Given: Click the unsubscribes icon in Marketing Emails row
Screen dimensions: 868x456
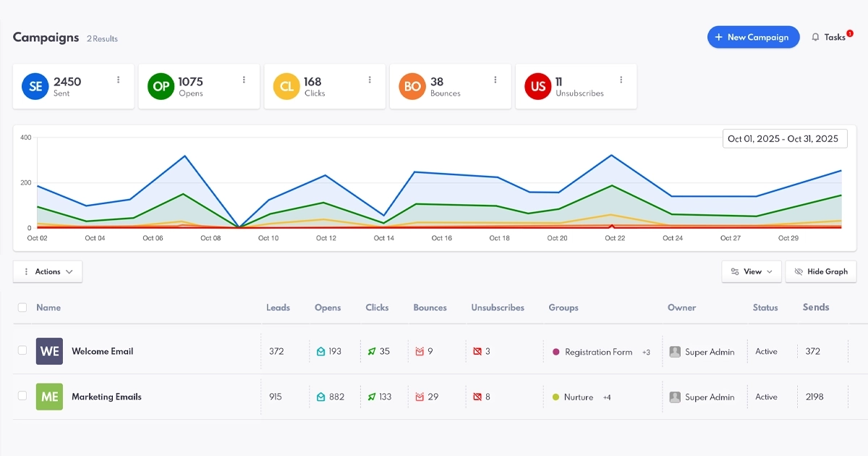Looking at the screenshot, I should [x=477, y=397].
